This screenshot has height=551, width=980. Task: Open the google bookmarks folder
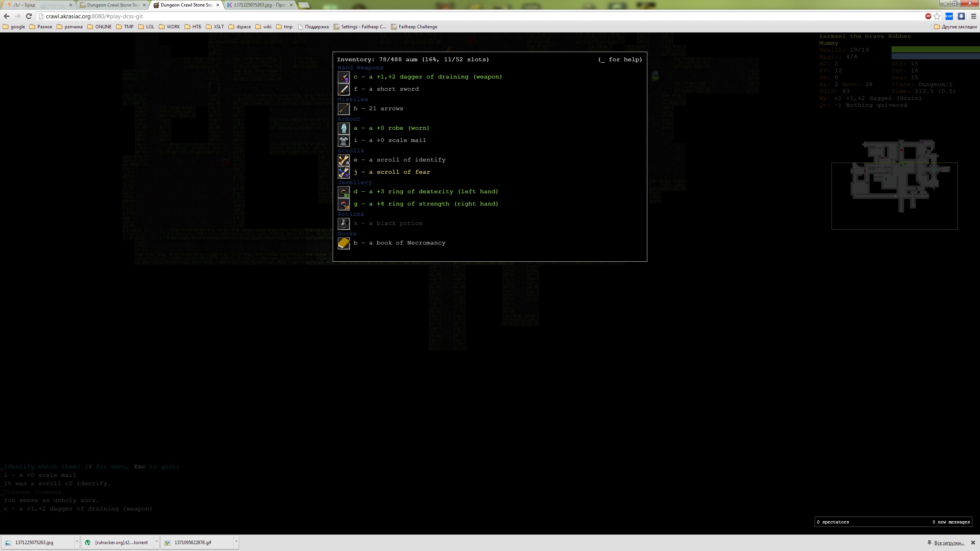coord(14,27)
